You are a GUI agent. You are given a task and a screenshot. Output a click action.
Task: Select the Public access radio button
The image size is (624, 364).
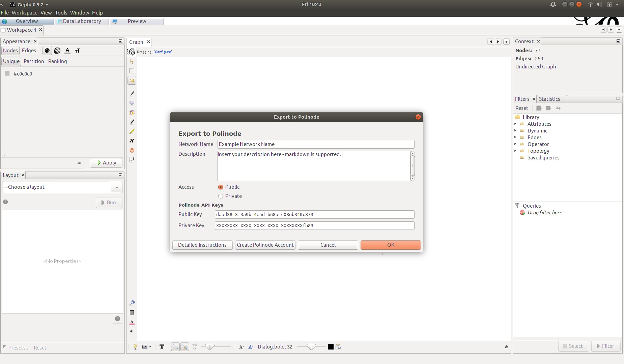[221, 187]
